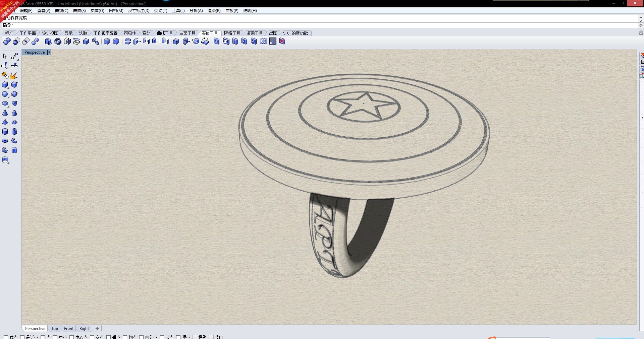Select the Torus tool
Viewport: 644px width, 339px height.
tap(5, 141)
